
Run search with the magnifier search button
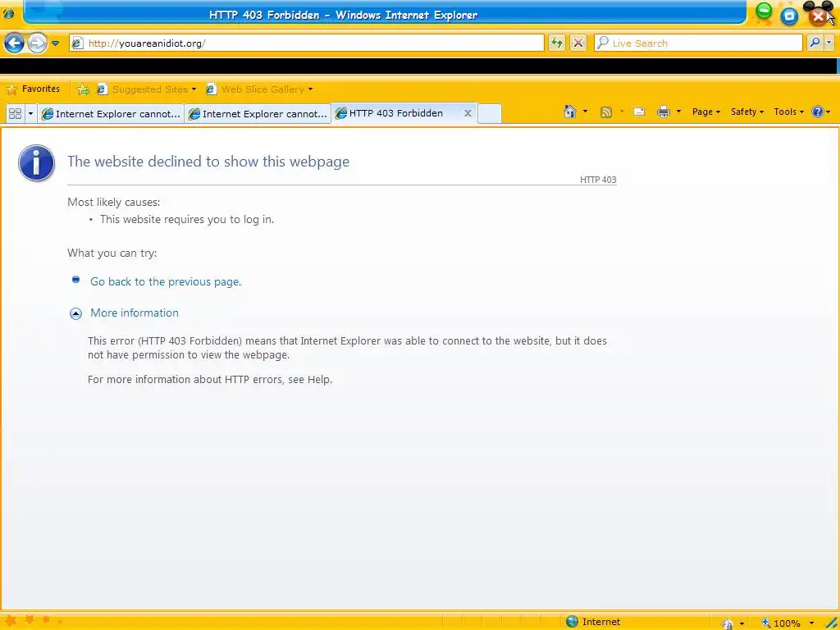coord(815,43)
